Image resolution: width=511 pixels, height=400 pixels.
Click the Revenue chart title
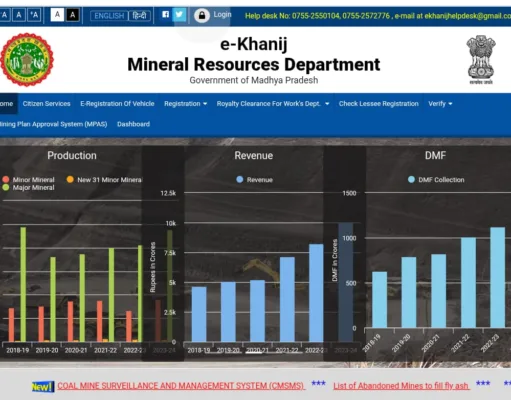[x=254, y=155]
